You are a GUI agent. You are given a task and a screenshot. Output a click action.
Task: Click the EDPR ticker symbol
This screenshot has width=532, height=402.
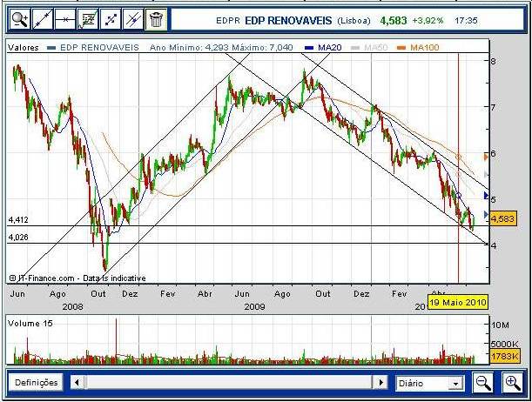(227, 21)
